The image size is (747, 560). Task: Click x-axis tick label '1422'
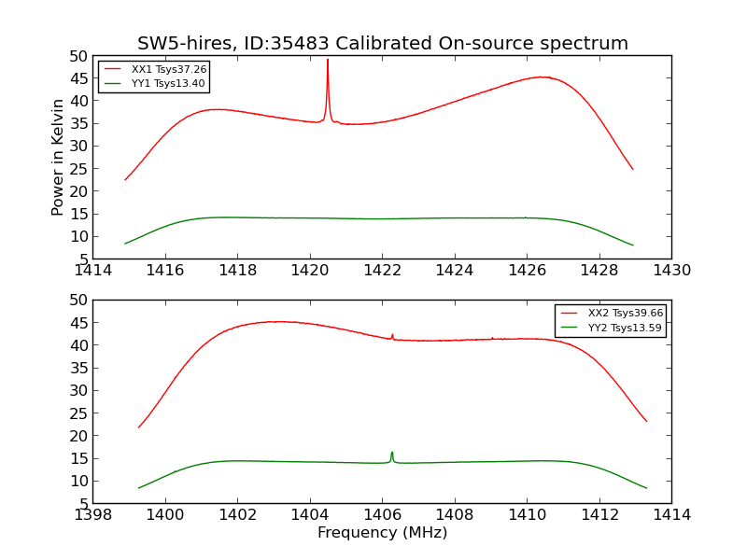click(x=383, y=271)
